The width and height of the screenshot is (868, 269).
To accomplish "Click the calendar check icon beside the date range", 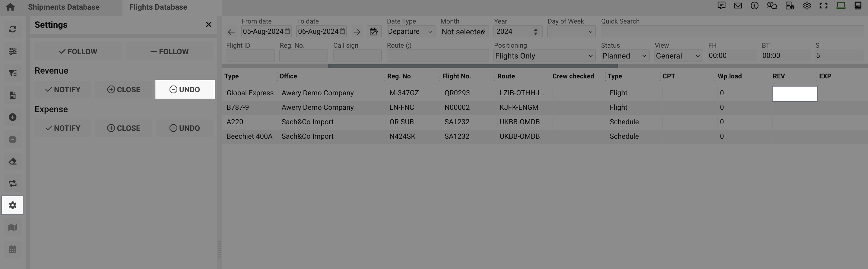I will point(374,32).
